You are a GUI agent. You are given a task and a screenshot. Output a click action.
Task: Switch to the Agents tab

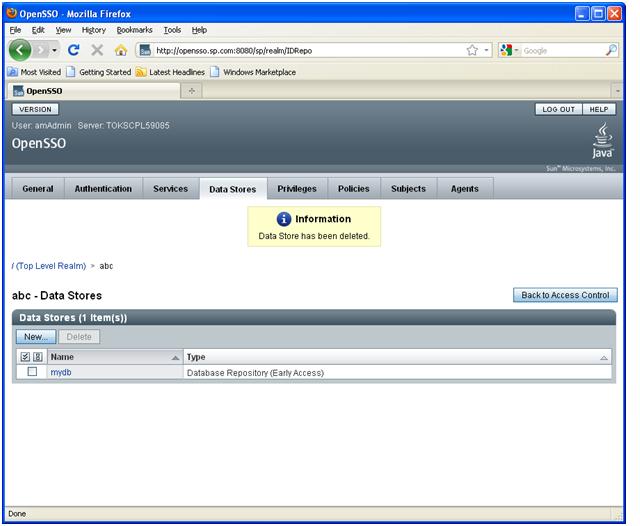464,189
